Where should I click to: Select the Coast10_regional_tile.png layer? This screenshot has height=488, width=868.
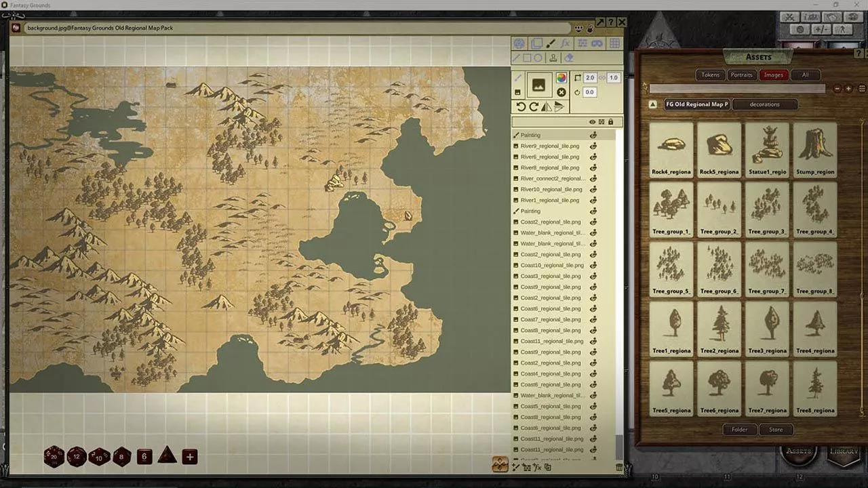(x=564, y=265)
